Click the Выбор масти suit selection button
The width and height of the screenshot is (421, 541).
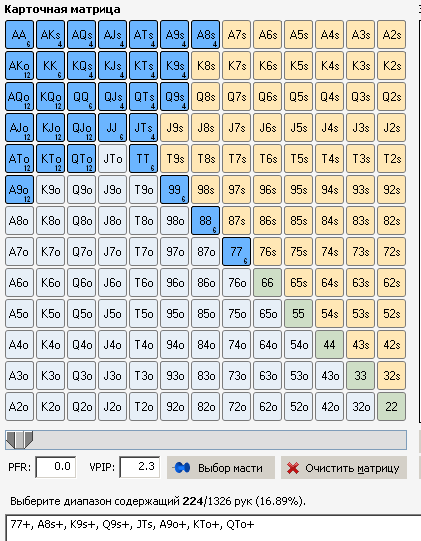221,468
